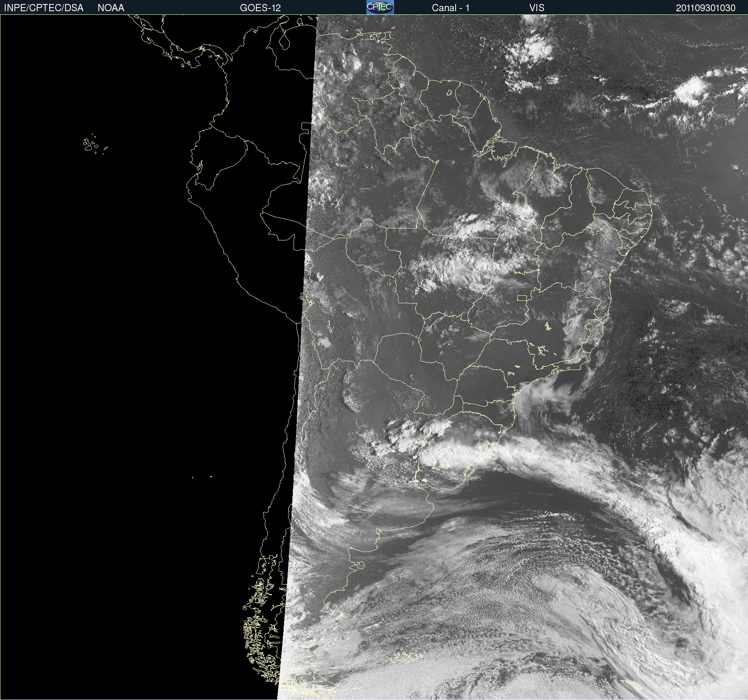Click the NOAA label in header
Viewport: 748px width, 700px height.
click(111, 8)
